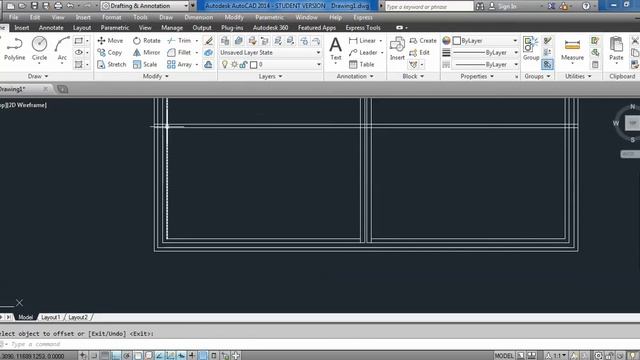Switch to the Model tab
Screen dimensions: 640x360
25,317
